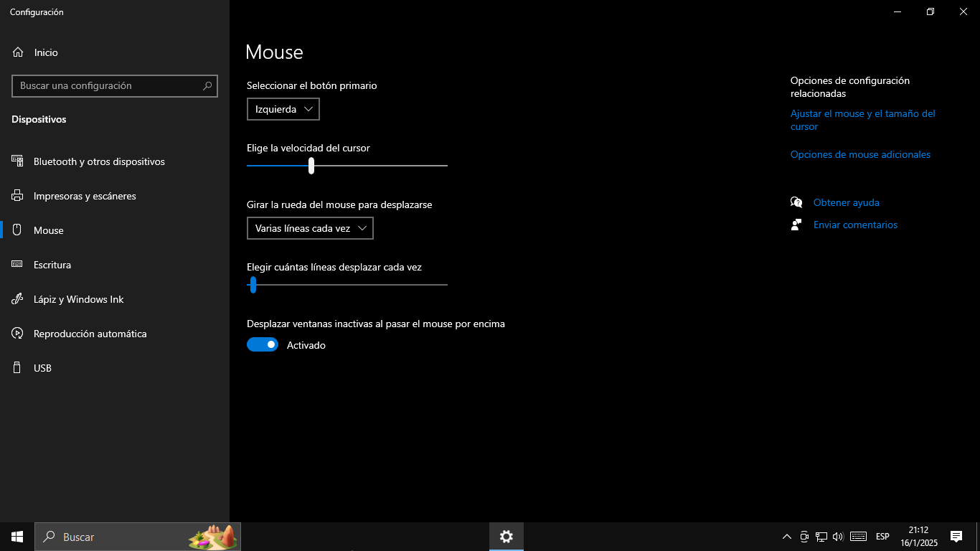Click the Obtener ayuda link
The width and height of the screenshot is (980, 551).
(846, 202)
